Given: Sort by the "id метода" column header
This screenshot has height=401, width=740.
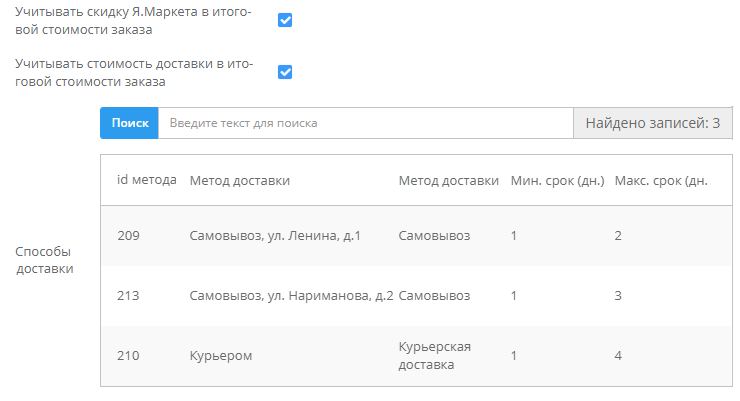Looking at the screenshot, I should tap(146, 180).
